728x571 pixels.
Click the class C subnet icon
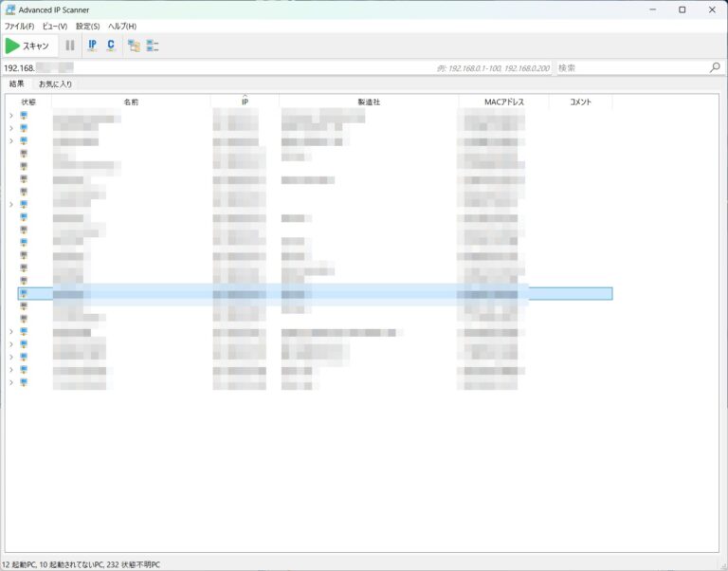click(110, 46)
